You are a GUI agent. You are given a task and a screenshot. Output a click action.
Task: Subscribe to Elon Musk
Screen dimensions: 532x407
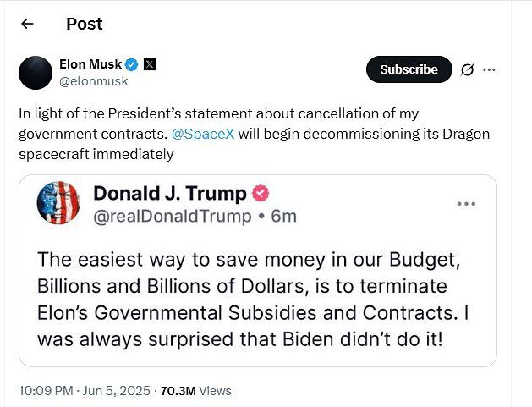pyautogui.click(x=409, y=69)
